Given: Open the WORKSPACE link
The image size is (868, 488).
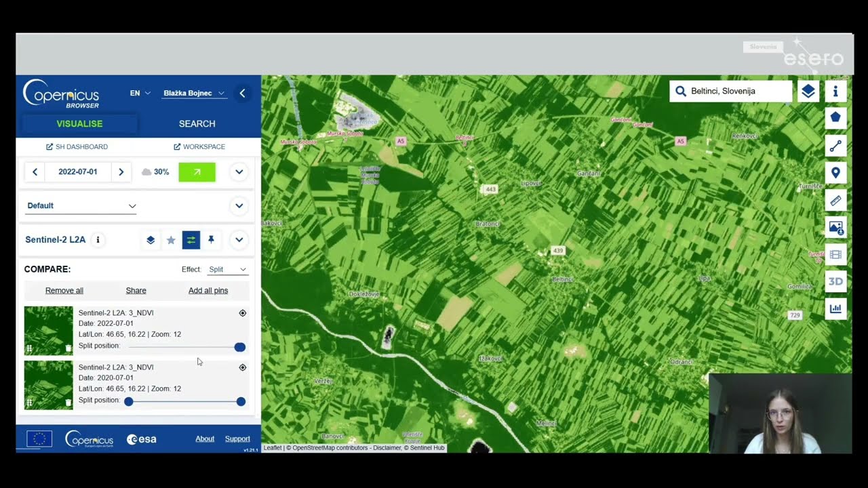Looking at the screenshot, I should point(199,147).
